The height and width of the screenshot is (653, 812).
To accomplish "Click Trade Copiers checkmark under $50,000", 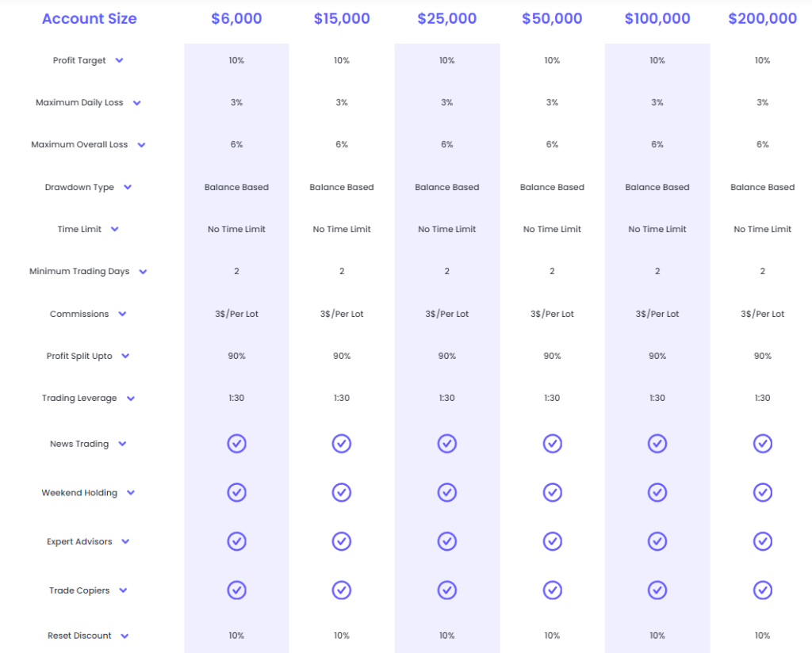I will (553, 590).
